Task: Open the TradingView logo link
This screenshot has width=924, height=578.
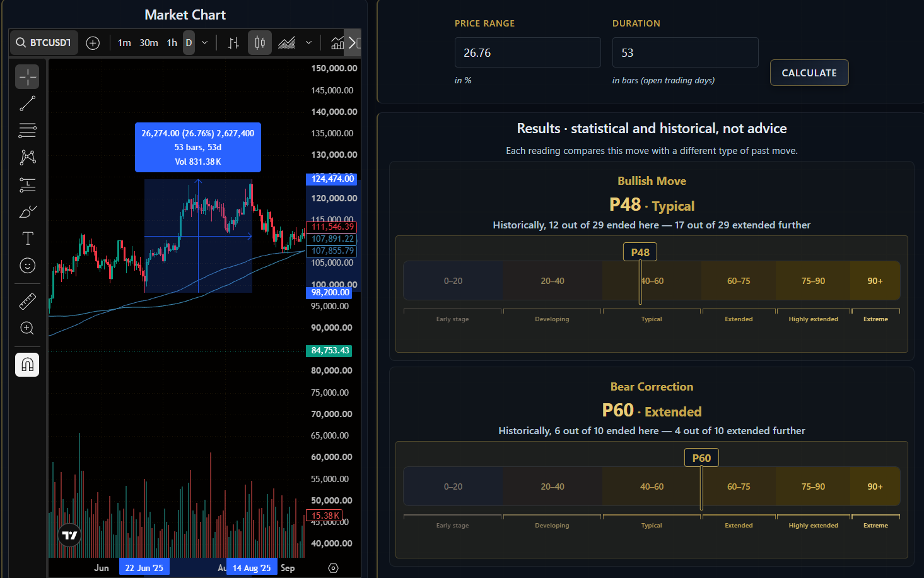Action: tap(69, 536)
